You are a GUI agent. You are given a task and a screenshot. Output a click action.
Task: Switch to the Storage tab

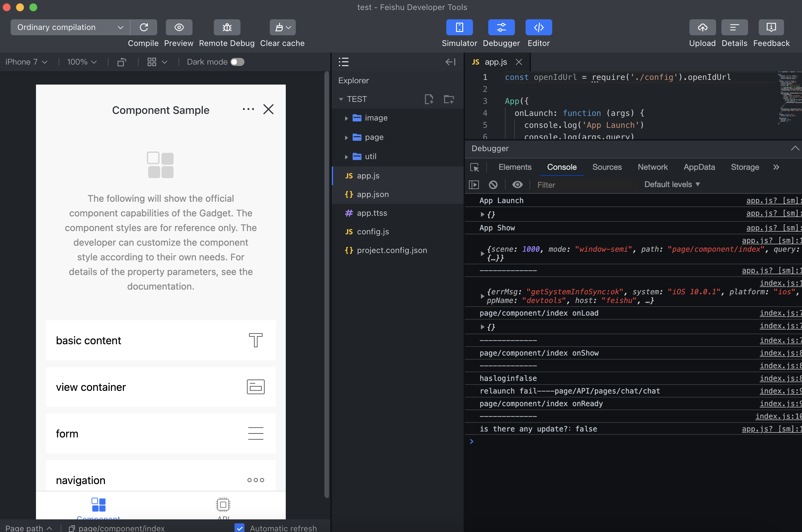point(745,167)
